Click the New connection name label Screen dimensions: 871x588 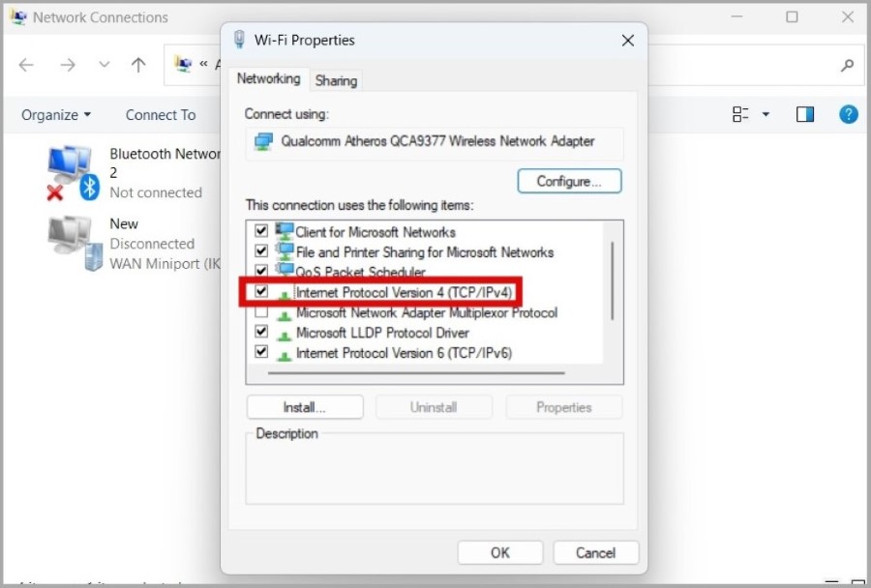click(x=123, y=223)
